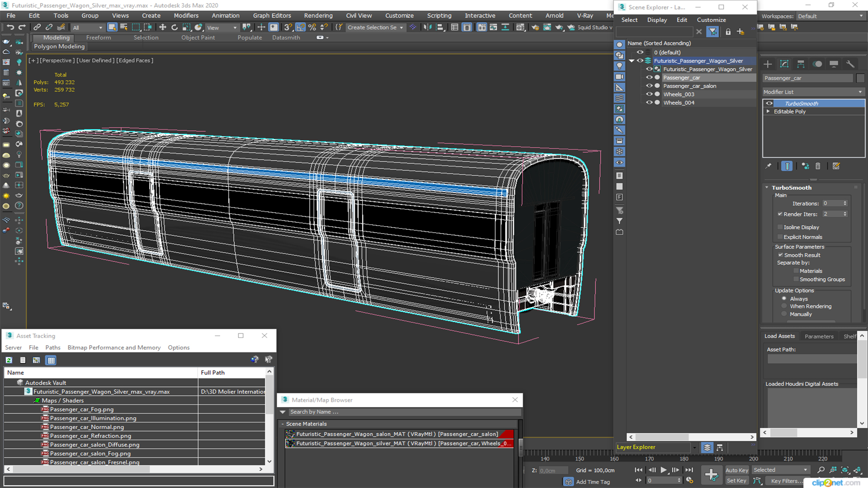Viewport: 868px width, 488px height.
Task: Click the Hierarchy panel icon
Action: (x=801, y=64)
